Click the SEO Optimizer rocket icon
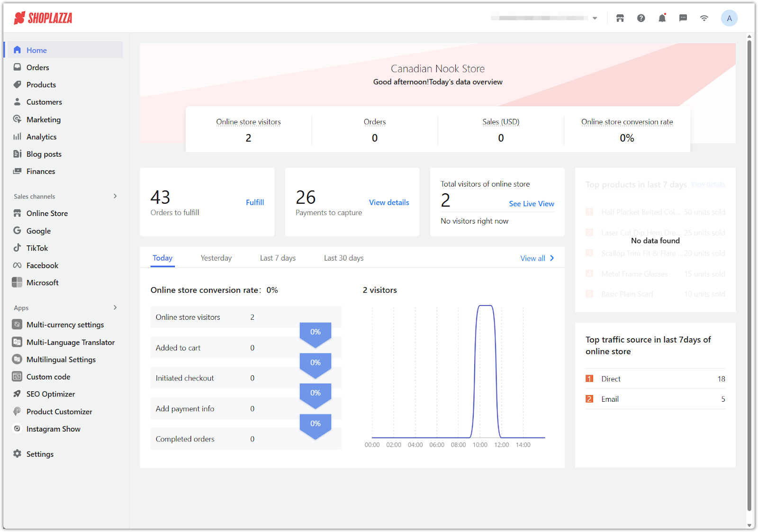The image size is (758, 532). (17, 394)
